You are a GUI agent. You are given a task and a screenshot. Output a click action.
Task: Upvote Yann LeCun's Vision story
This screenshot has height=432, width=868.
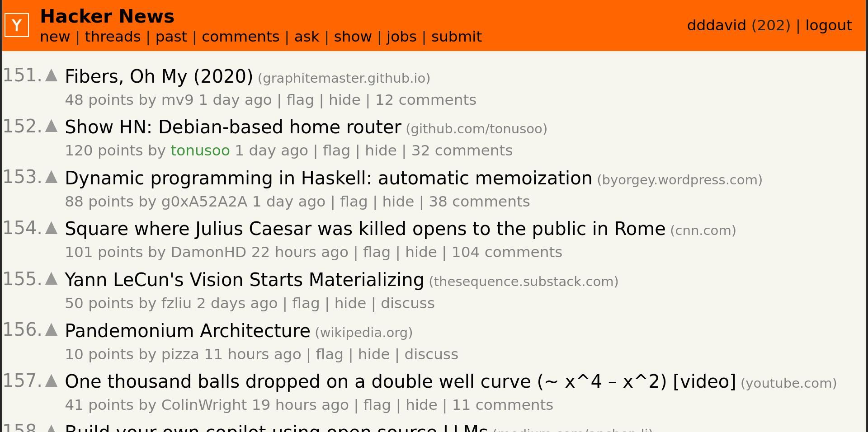click(52, 279)
